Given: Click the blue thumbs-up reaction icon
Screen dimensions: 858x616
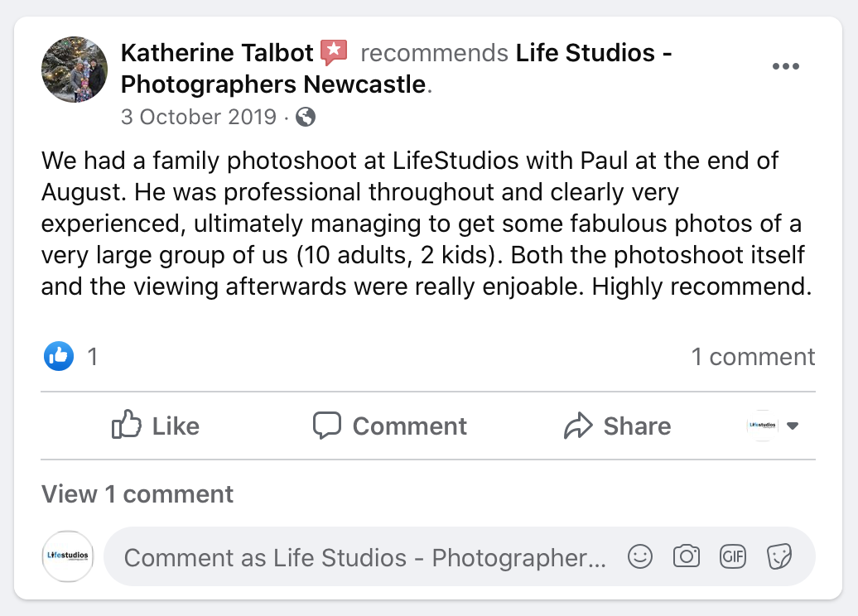Looking at the screenshot, I should pos(59,357).
